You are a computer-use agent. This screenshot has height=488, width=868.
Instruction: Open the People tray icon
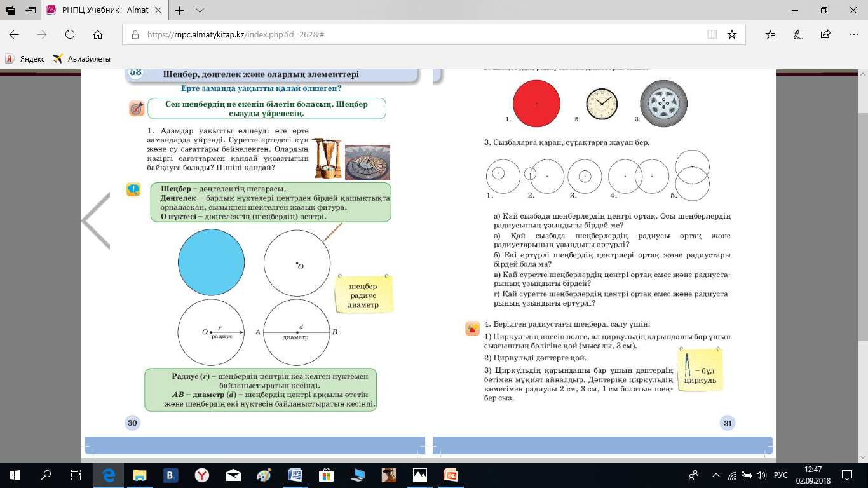pos(695,475)
